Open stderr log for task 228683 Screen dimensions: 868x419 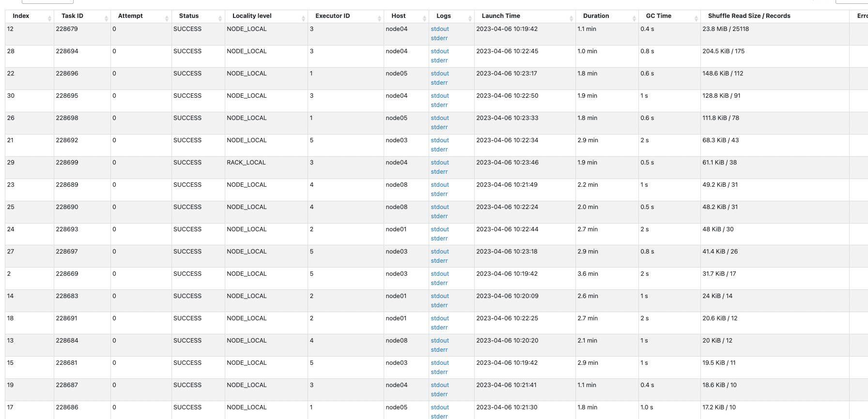tap(439, 305)
